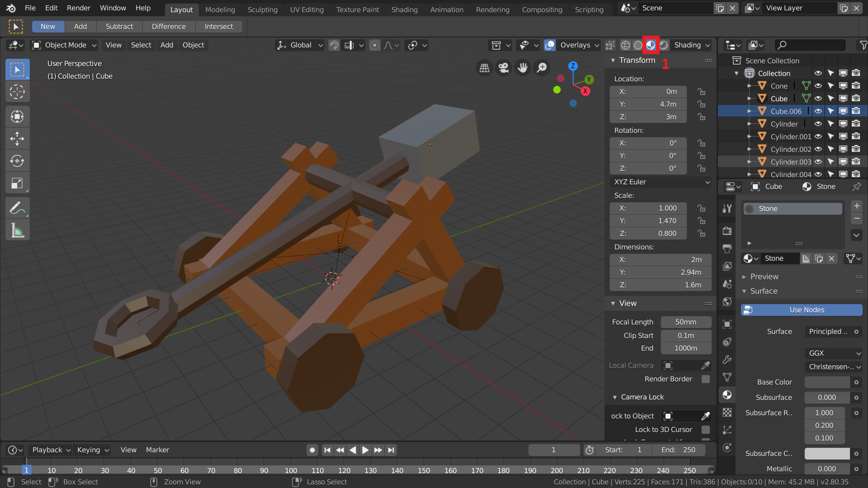Choose the Move tool in toolbar
The image size is (868, 488).
[x=17, y=139]
